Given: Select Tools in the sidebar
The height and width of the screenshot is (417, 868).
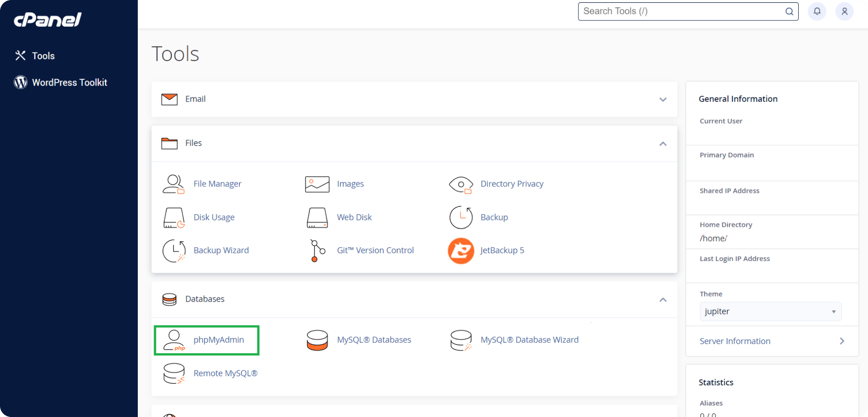Looking at the screenshot, I should [43, 56].
